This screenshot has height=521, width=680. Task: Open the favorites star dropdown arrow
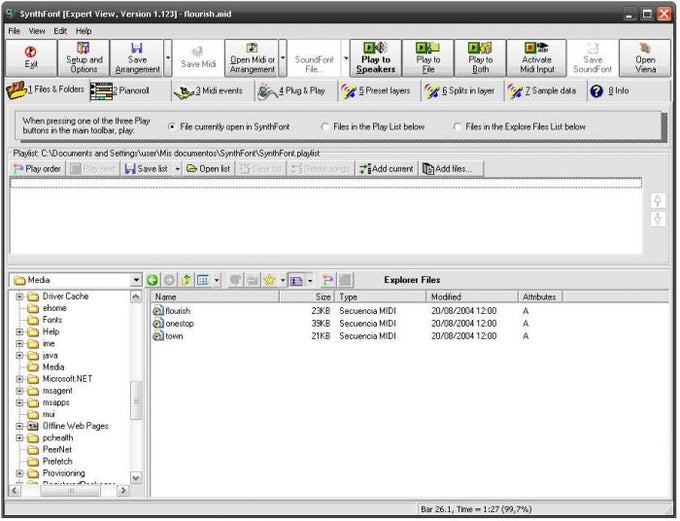[283, 280]
